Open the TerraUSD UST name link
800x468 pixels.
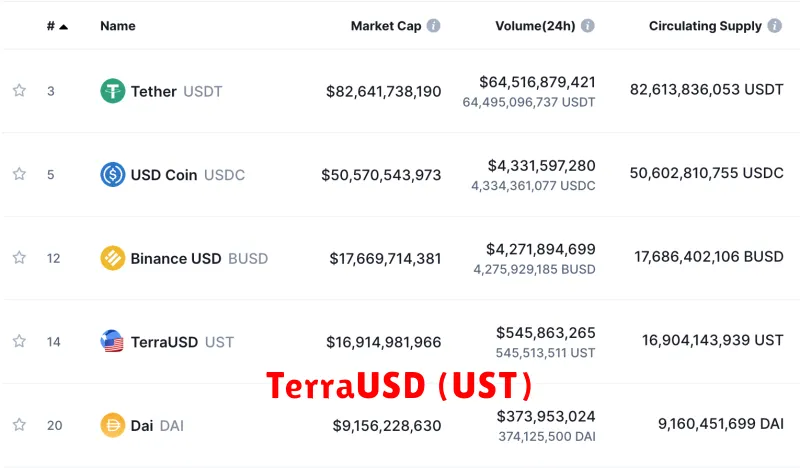tap(182, 342)
